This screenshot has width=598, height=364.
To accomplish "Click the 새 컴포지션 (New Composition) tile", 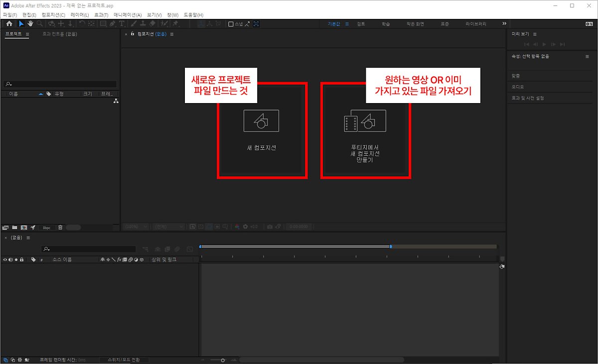I will [262, 130].
